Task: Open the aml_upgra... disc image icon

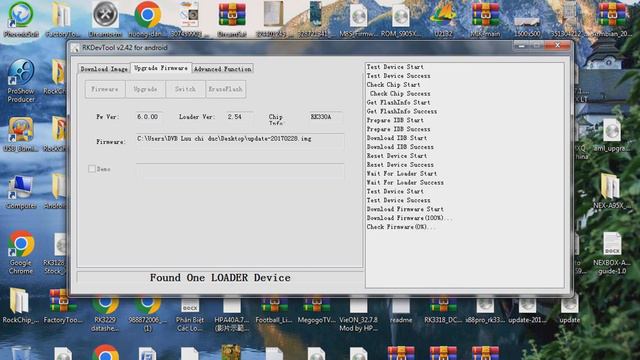Action: 611,136
